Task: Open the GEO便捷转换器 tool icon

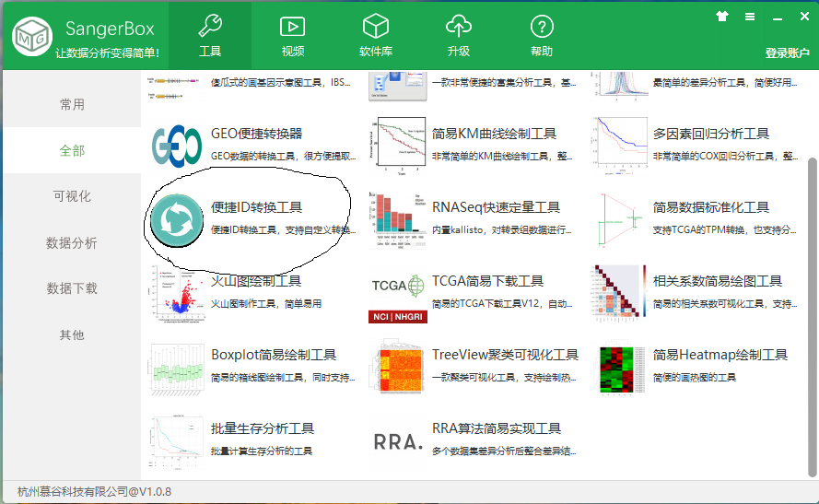Action: (177, 146)
